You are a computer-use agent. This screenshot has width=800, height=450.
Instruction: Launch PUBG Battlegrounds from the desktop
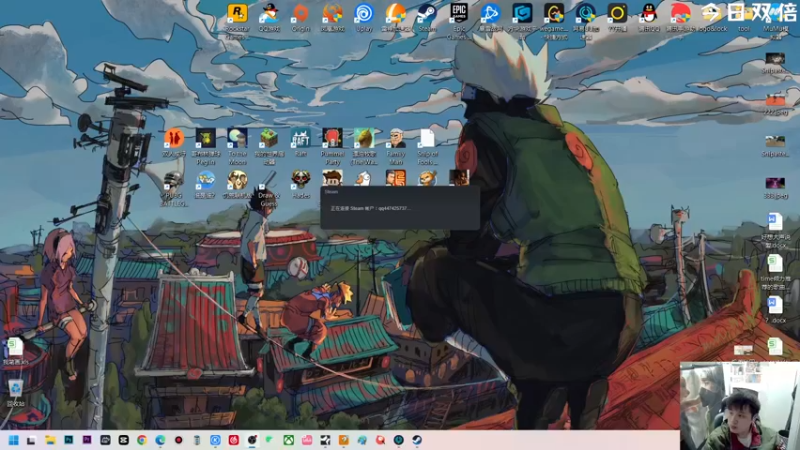pos(173,180)
